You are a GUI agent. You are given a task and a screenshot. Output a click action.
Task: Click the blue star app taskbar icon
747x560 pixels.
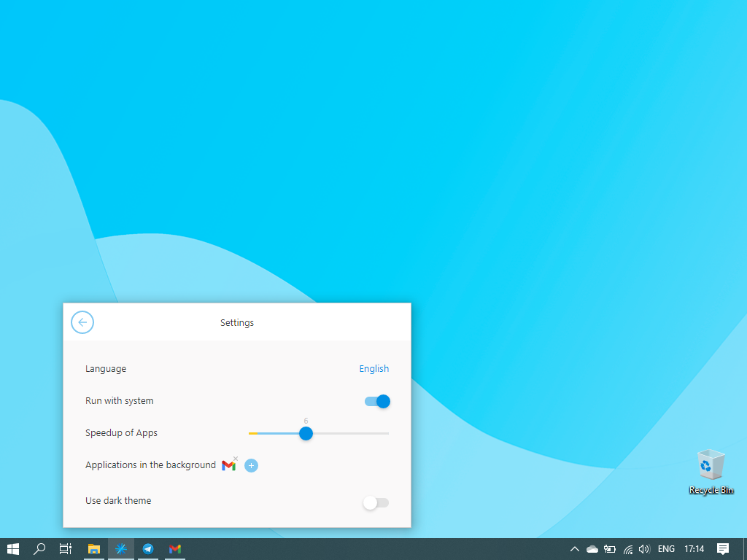(121, 549)
